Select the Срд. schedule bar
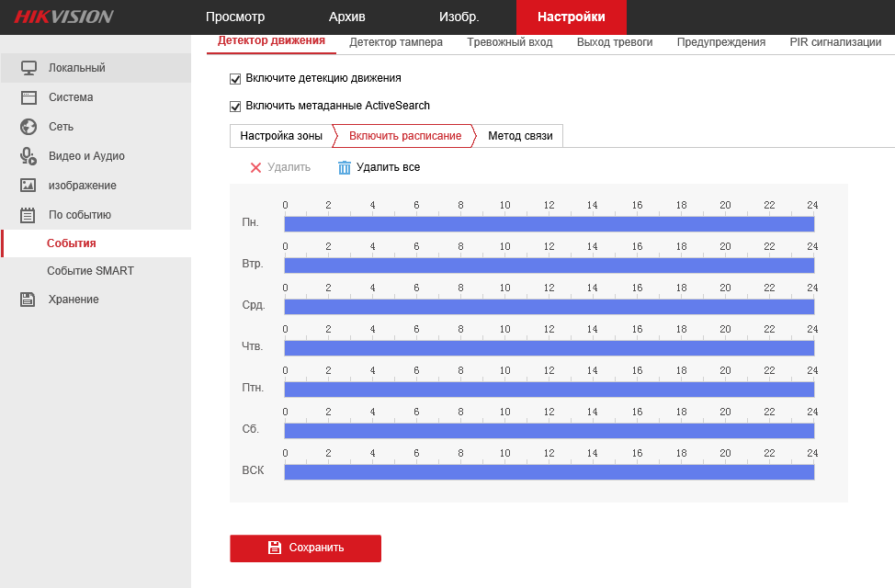The height and width of the screenshot is (588, 895). 549,307
